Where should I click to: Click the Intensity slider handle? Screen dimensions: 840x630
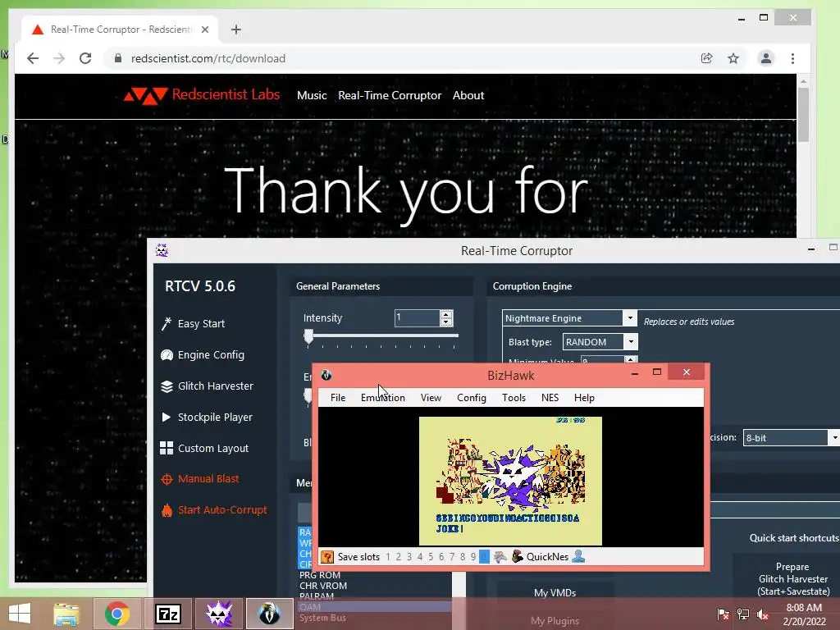tap(308, 336)
